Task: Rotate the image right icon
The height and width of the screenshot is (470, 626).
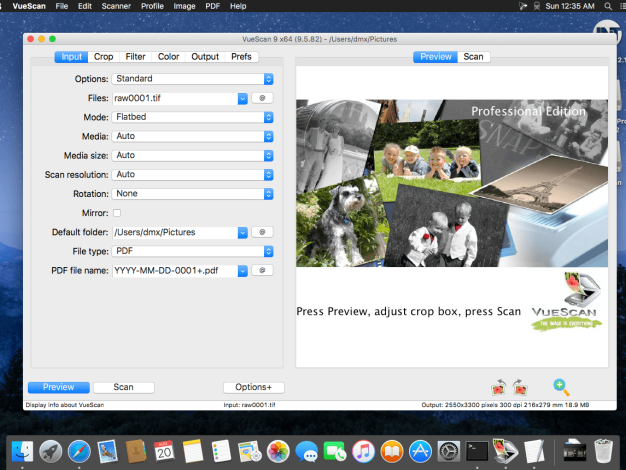Action: (x=520, y=387)
